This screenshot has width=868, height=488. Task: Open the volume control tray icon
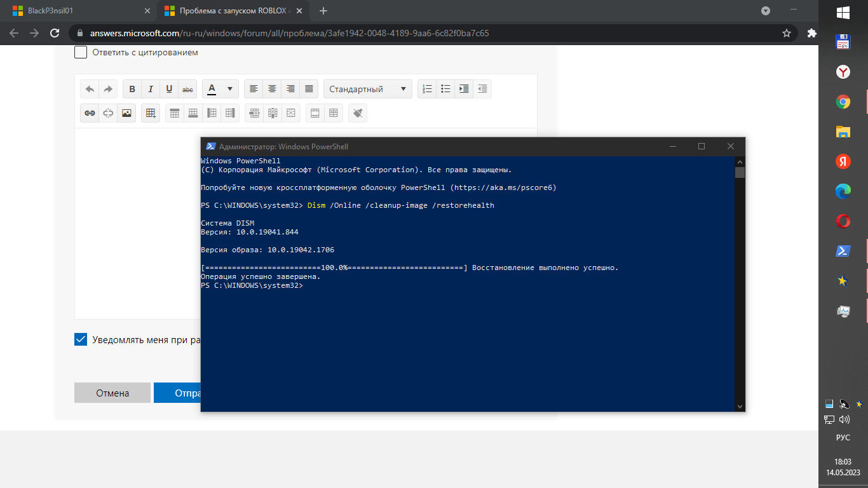pyautogui.click(x=844, y=419)
